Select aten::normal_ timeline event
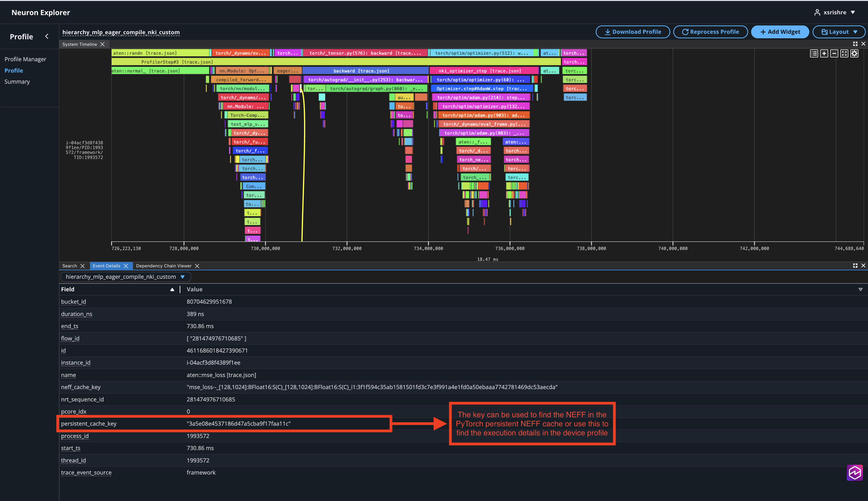868x501 pixels. [160, 71]
